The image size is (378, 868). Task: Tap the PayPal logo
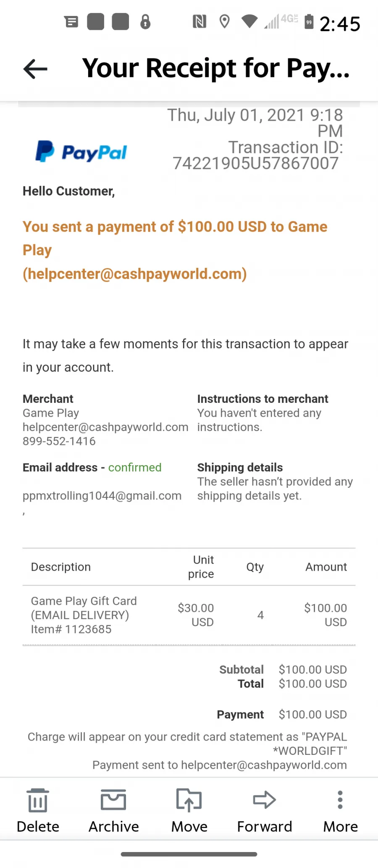tap(81, 152)
